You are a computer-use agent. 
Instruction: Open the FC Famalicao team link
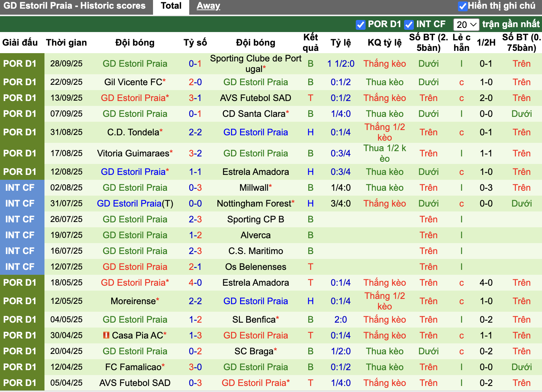(133, 367)
